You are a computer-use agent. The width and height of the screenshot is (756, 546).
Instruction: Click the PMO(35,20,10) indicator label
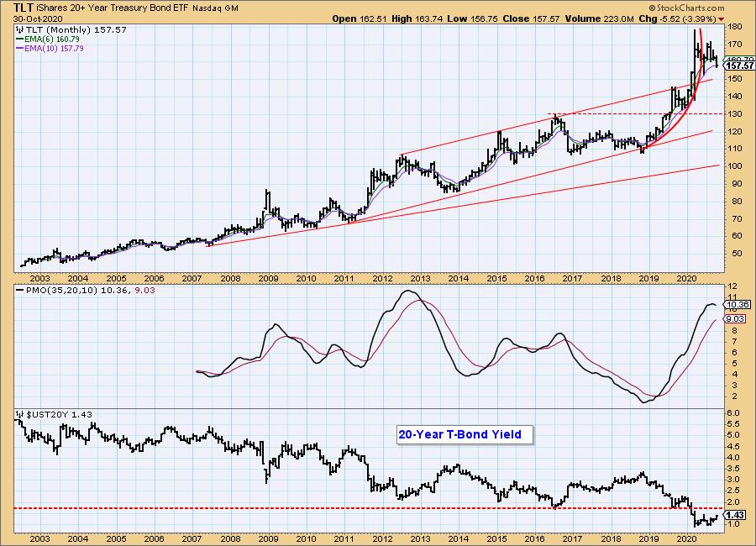(x=60, y=291)
